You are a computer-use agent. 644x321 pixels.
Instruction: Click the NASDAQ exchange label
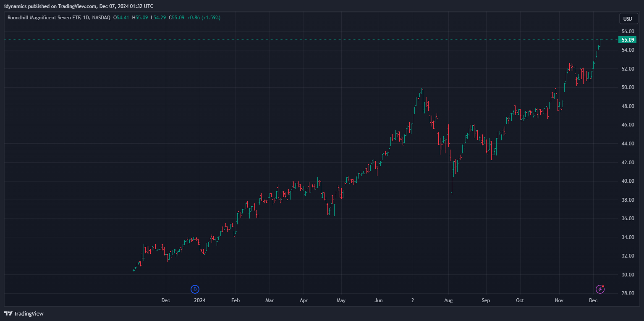102,18
